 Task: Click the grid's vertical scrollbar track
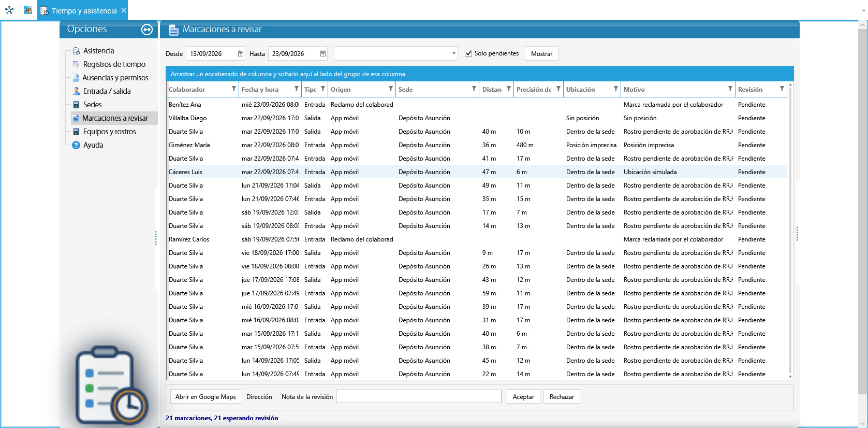point(790,231)
